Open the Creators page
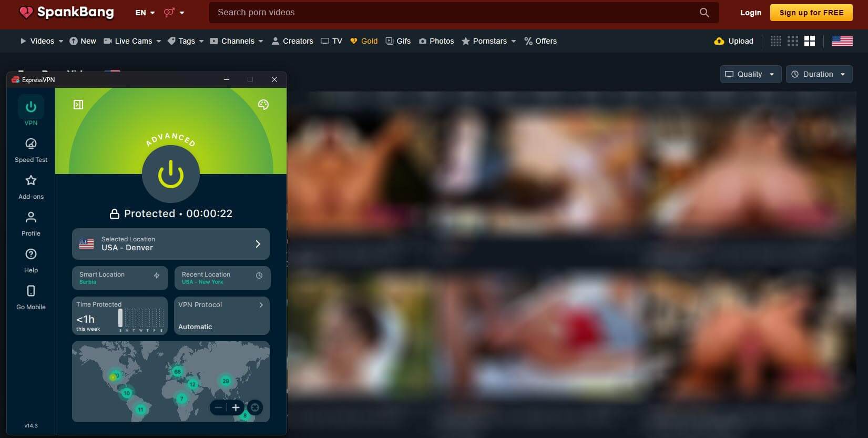Screen dimensions: 868x438 coord(292,41)
